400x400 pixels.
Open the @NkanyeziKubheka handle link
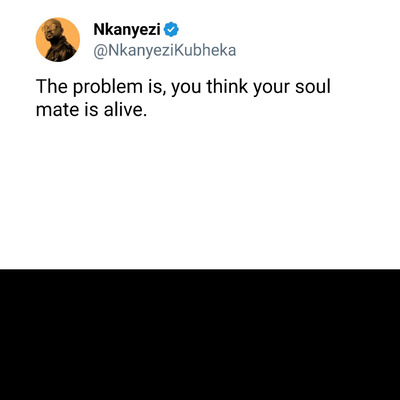coord(165,51)
